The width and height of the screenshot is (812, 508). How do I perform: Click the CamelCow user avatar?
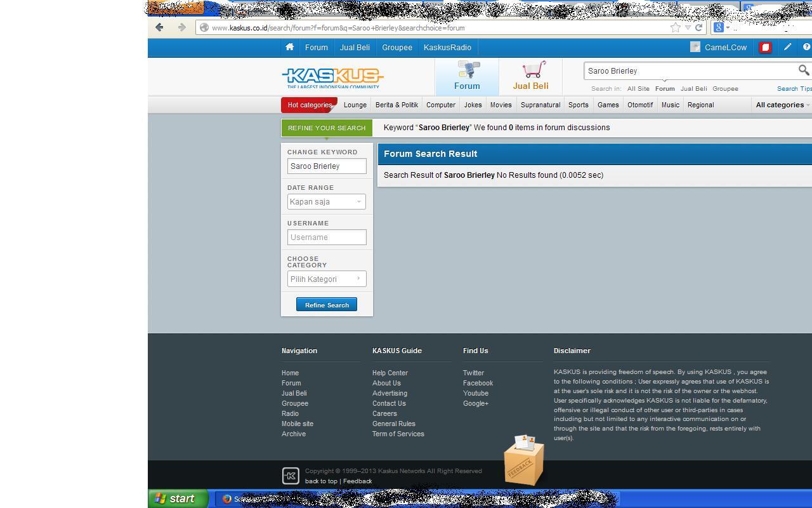pos(695,47)
